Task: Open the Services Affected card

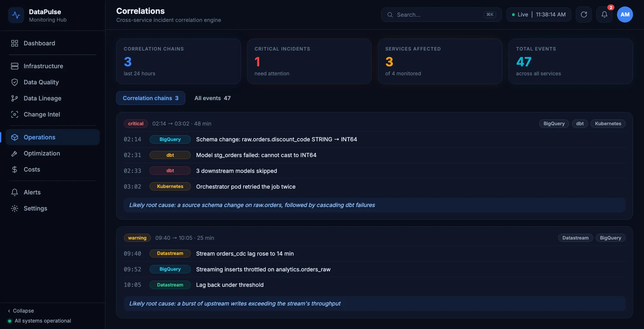Action: pyautogui.click(x=440, y=61)
